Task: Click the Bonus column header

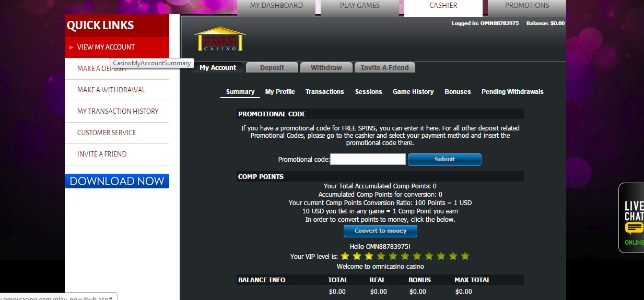Action: pyautogui.click(x=418, y=280)
